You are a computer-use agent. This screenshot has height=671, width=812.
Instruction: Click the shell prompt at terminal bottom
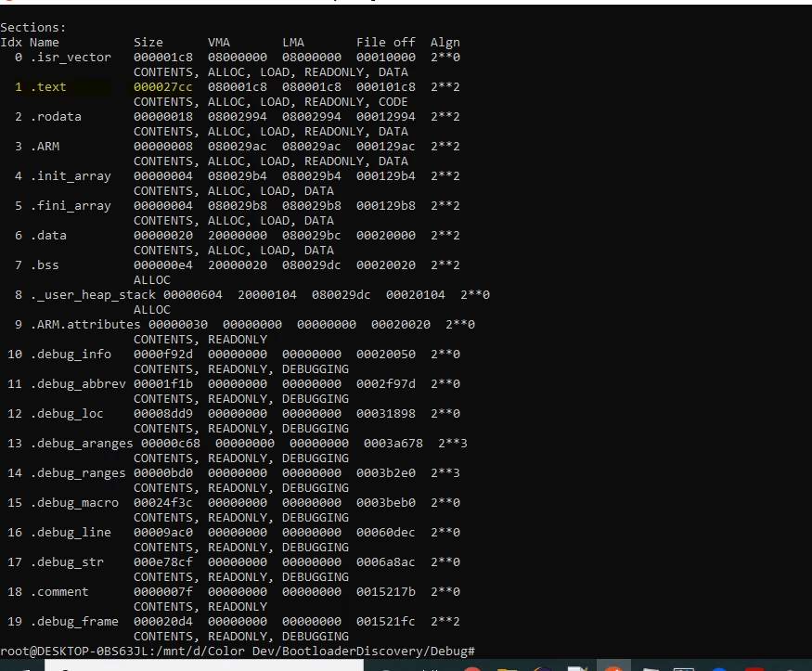238,651
